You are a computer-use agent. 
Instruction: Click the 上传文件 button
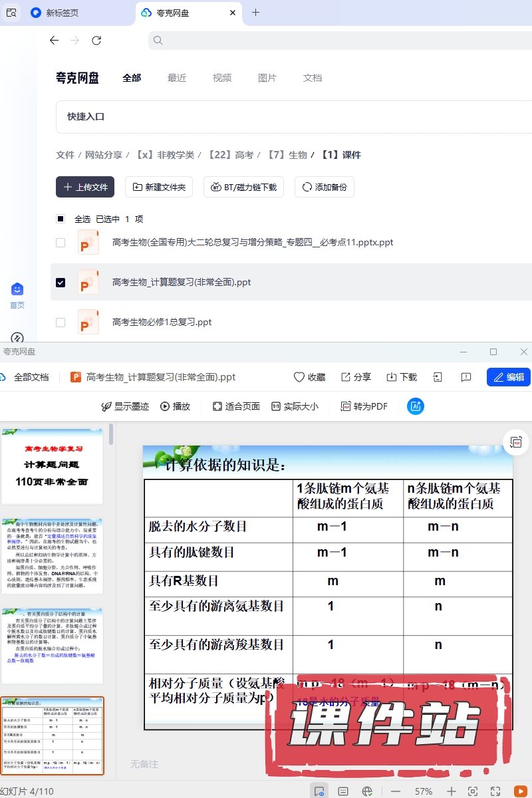point(85,188)
